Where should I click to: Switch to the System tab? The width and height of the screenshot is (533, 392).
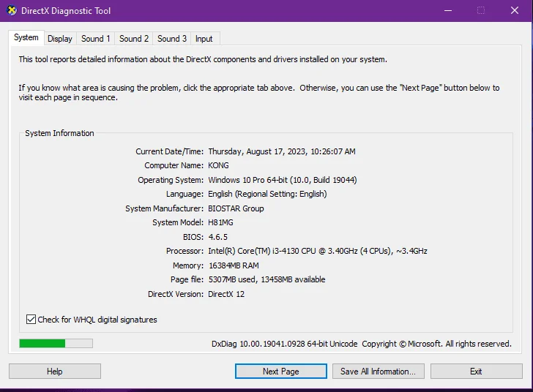tap(26, 37)
